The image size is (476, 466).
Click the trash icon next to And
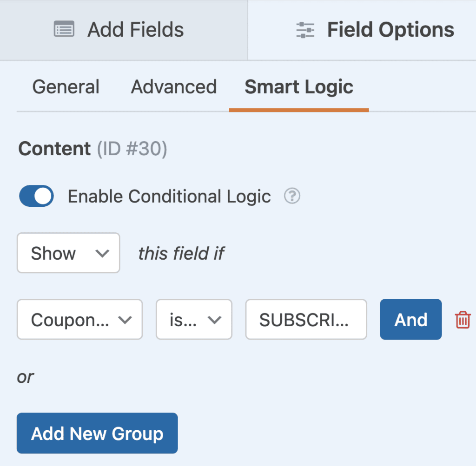[463, 319]
